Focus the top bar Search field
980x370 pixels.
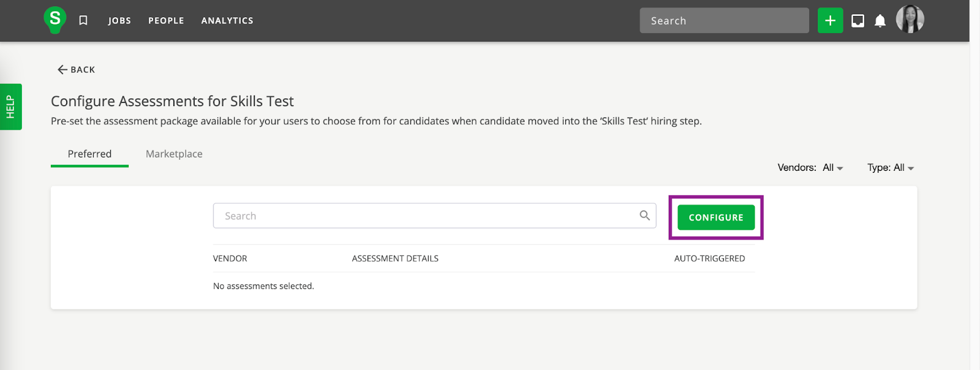click(724, 21)
